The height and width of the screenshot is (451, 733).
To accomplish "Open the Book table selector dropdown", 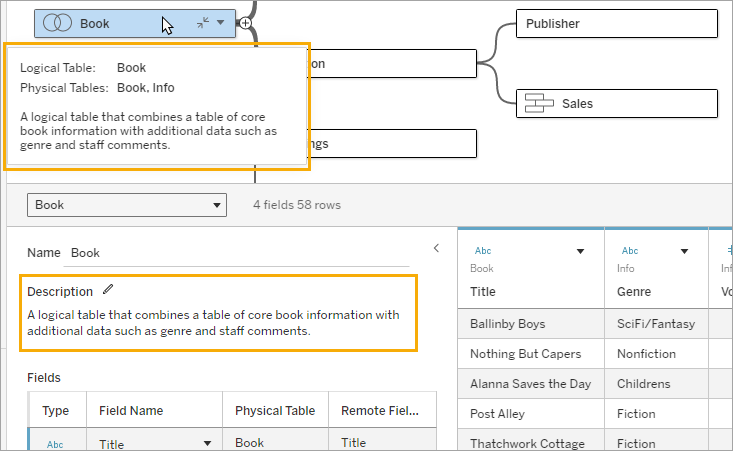I will (126, 205).
